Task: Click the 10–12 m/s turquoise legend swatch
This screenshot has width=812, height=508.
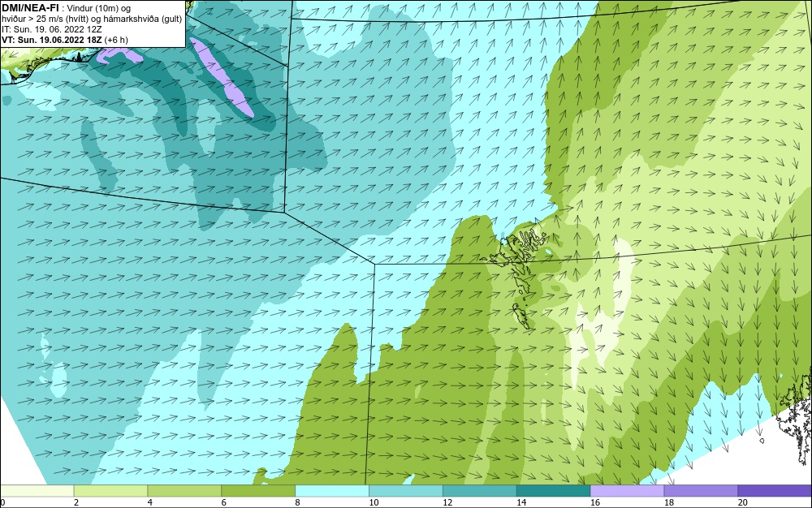Action: click(x=406, y=491)
